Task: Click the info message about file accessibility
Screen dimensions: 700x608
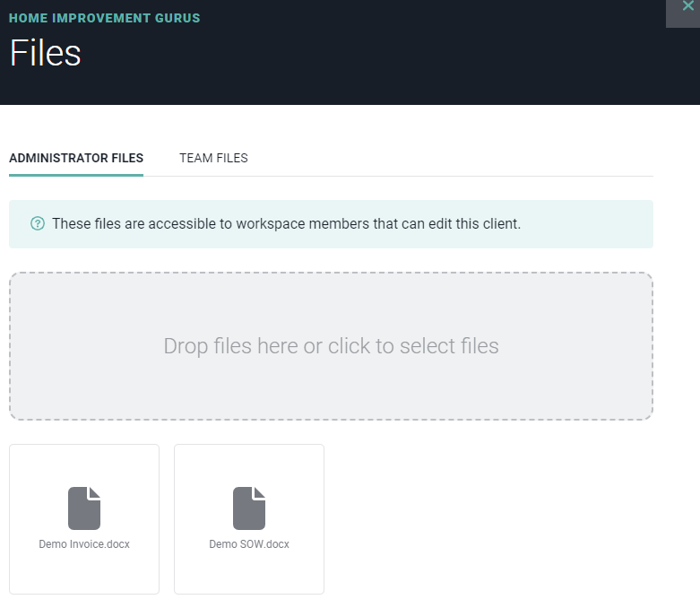Action: coord(286,223)
